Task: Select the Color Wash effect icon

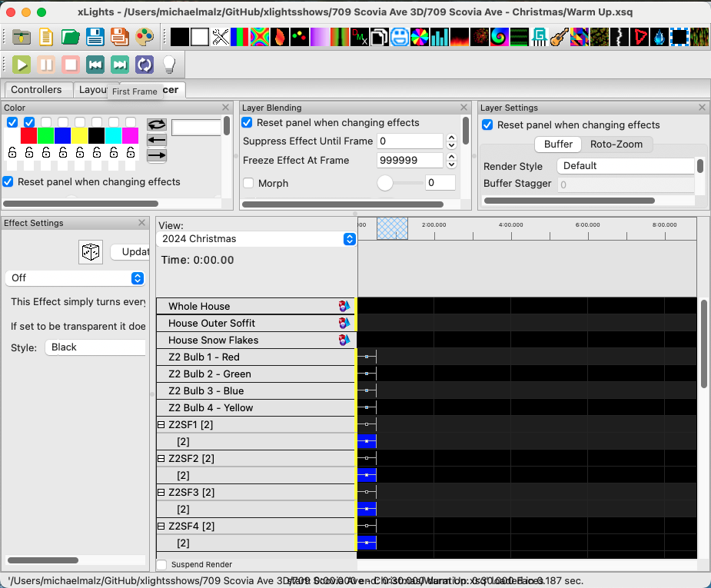Action: tap(320, 37)
